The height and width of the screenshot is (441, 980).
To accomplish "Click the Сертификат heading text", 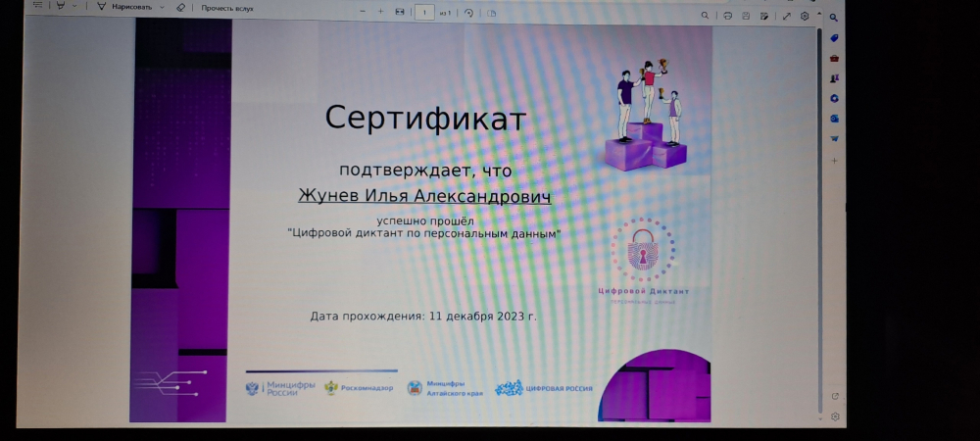I will tap(425, 118).
